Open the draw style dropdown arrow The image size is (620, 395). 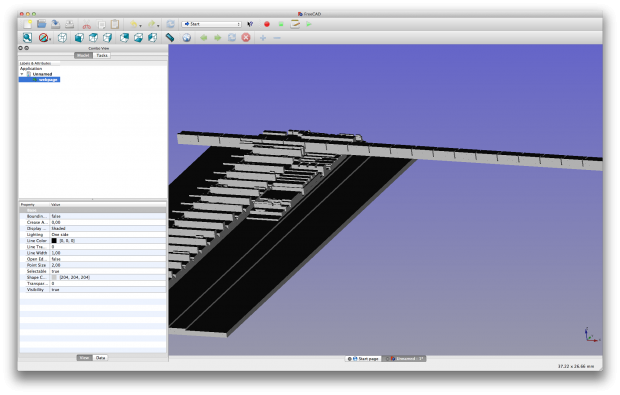click(x=50, y=39)
